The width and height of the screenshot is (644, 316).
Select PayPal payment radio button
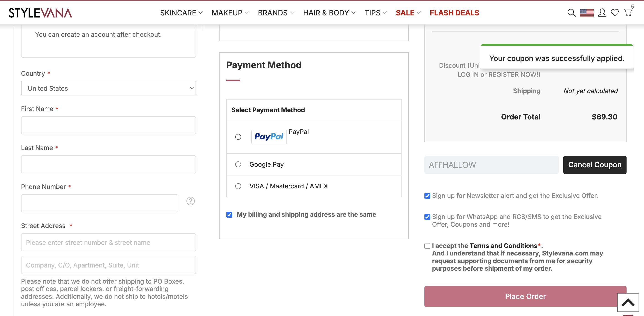238,137
